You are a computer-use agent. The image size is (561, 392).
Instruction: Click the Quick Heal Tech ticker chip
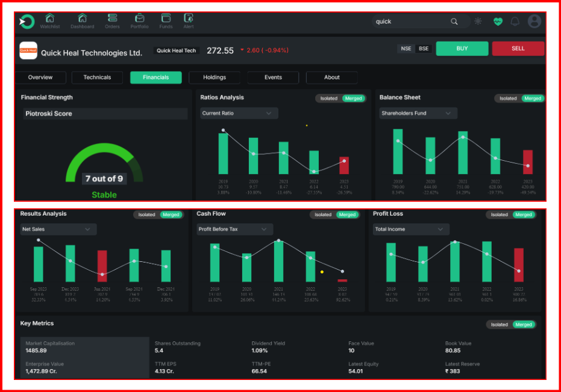tap(177, 51)
